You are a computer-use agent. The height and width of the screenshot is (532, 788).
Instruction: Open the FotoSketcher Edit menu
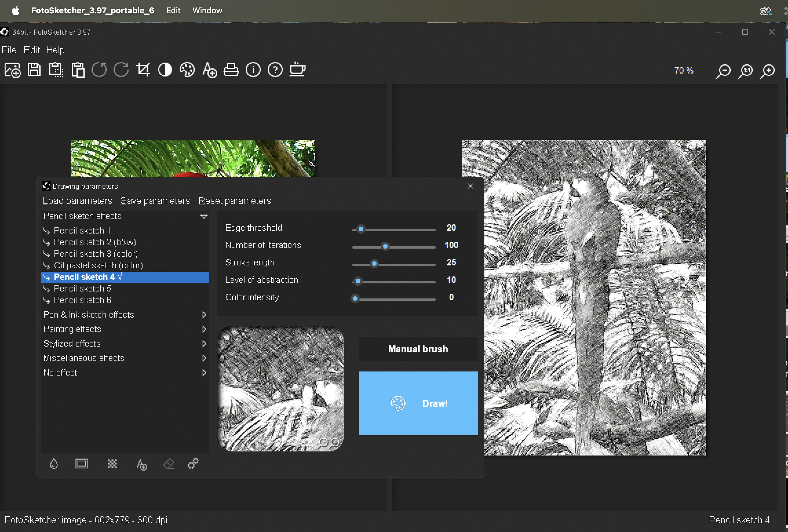(x=32, y=50)
